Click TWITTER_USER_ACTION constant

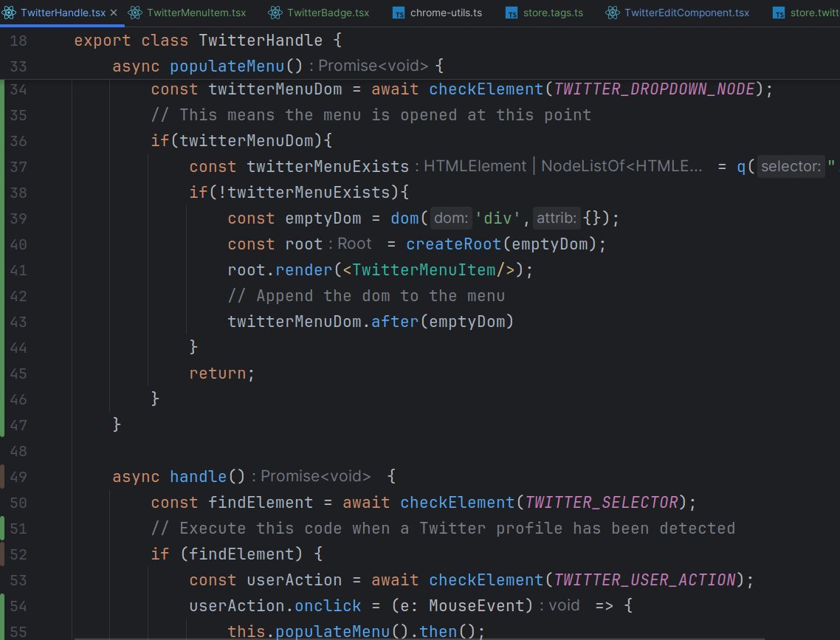tap(645, 580)
